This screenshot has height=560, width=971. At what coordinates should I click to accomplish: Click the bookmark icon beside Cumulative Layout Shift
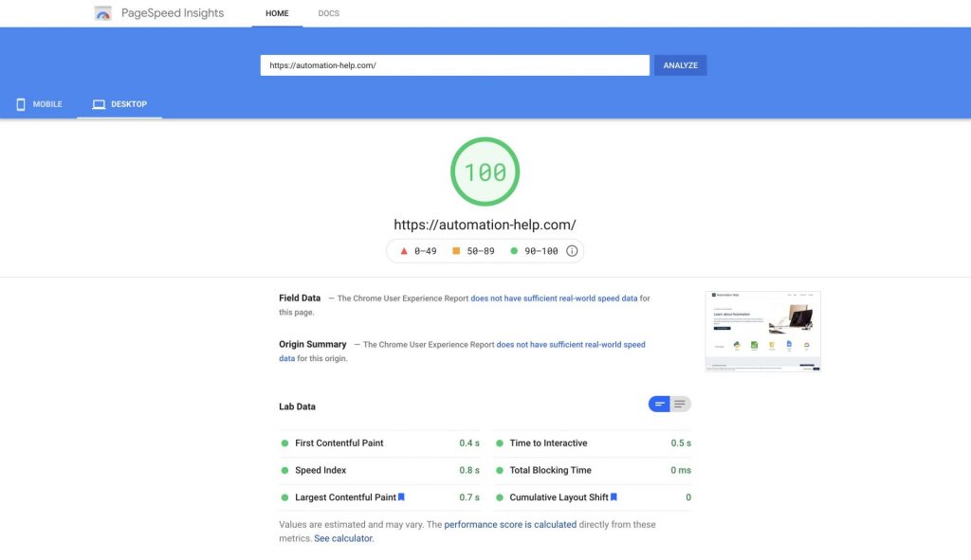tap(614, 497)
